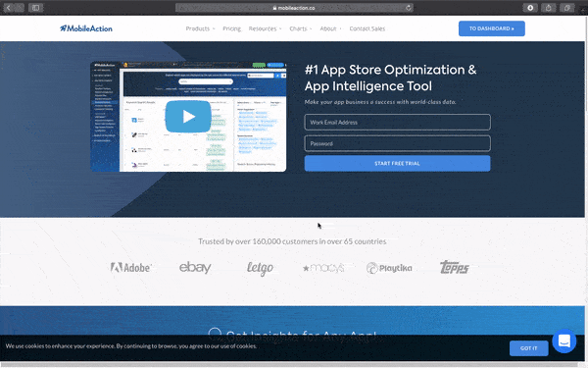Open the downloads icon in browser toolbar

[x=530, y=8]
